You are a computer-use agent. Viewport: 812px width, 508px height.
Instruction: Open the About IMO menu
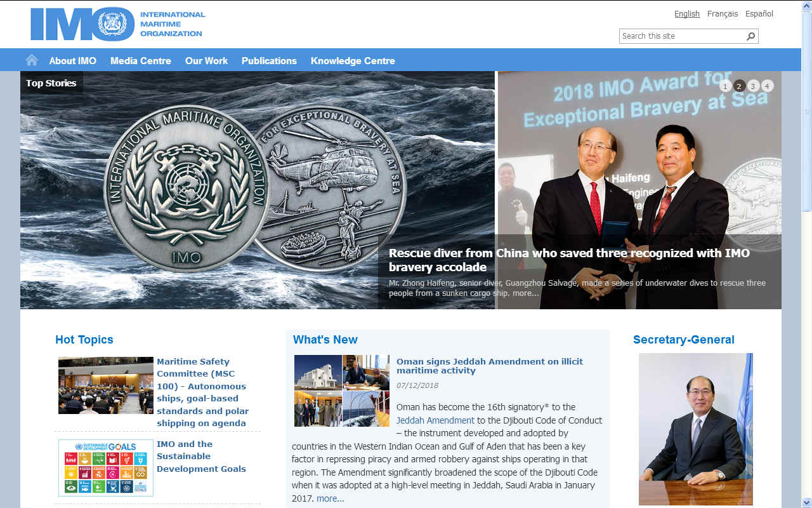click(x=73, y=61)
